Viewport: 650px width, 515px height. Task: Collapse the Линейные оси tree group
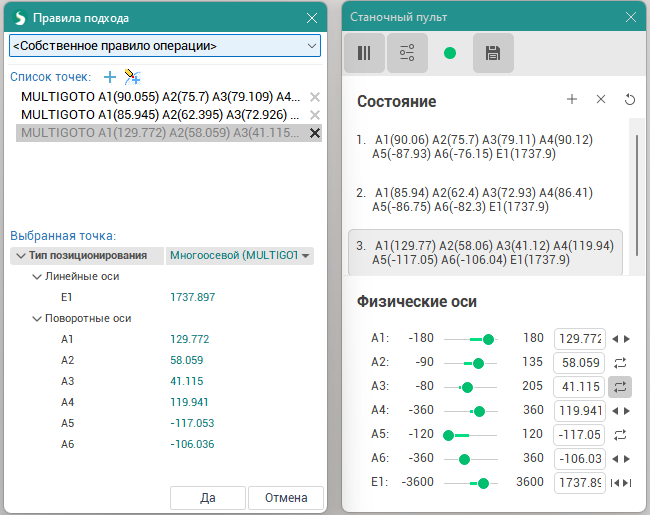tap(37, 276)
